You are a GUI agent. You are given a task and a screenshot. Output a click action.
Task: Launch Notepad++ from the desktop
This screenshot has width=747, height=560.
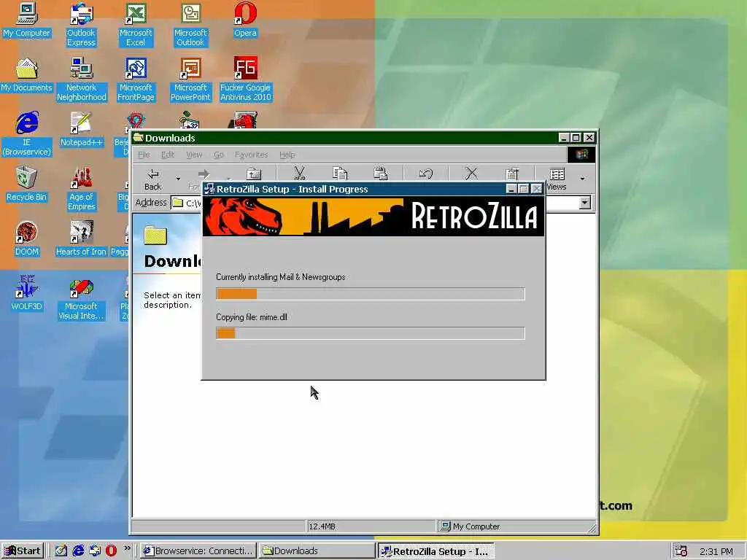(82, 130)
